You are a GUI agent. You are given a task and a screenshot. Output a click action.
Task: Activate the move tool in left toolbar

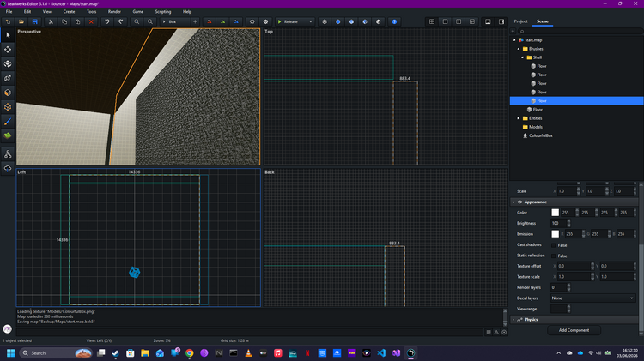8,50
